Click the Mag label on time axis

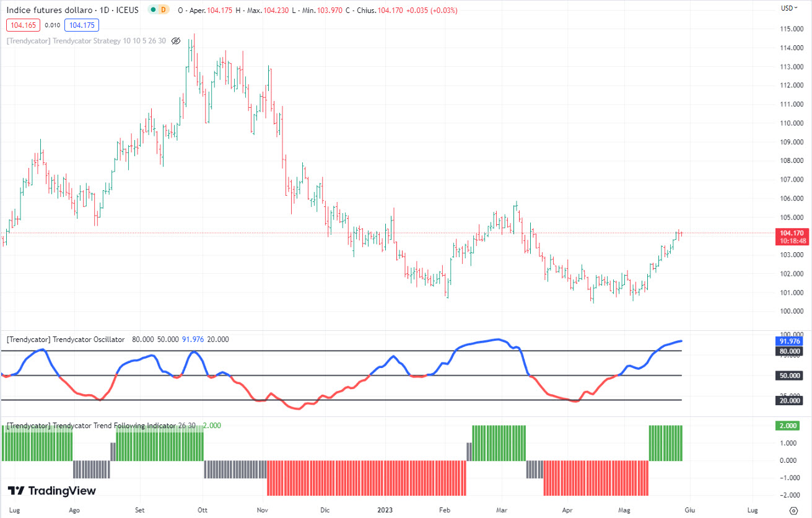pyautogui.click(x=625, y=510)
